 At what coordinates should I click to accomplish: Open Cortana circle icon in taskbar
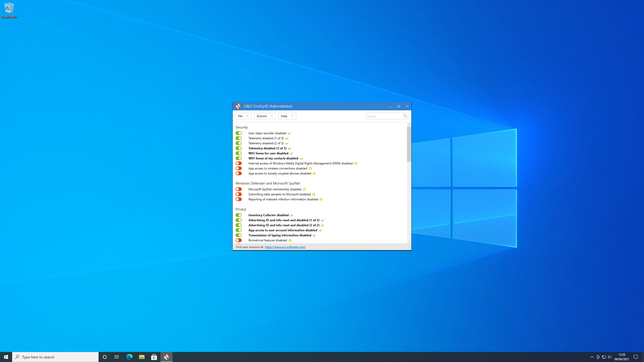coord(105,357)
